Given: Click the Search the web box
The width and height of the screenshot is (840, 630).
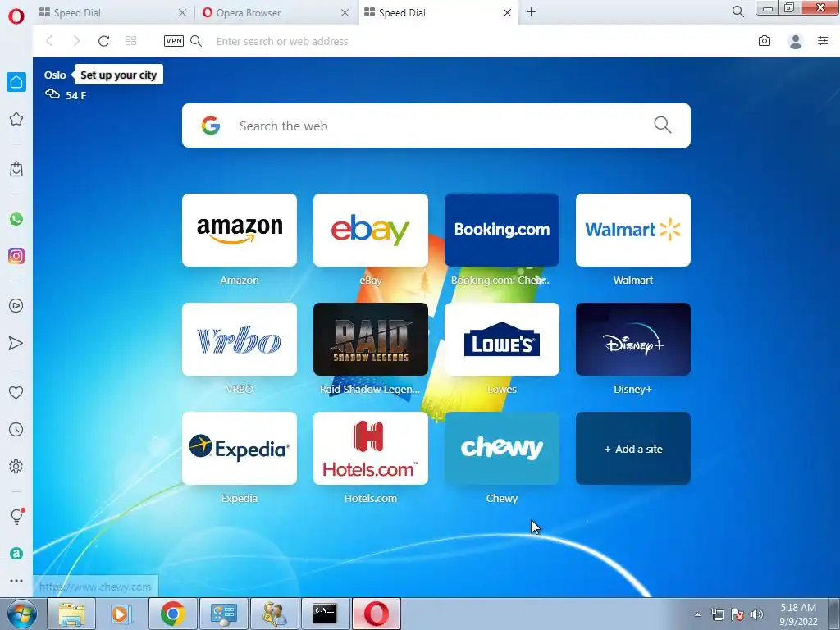Looking at the screenshot, I should tap(436, 126).
